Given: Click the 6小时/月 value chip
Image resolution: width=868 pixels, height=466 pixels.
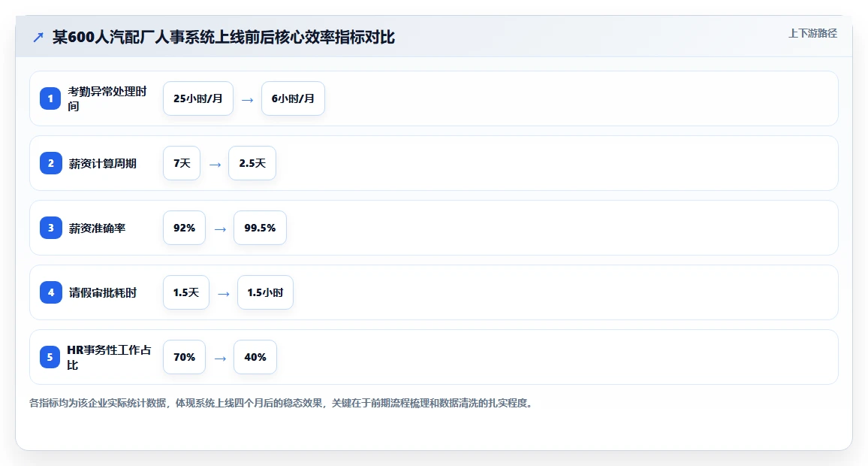Looking at the screenshot, I should 293,98.
